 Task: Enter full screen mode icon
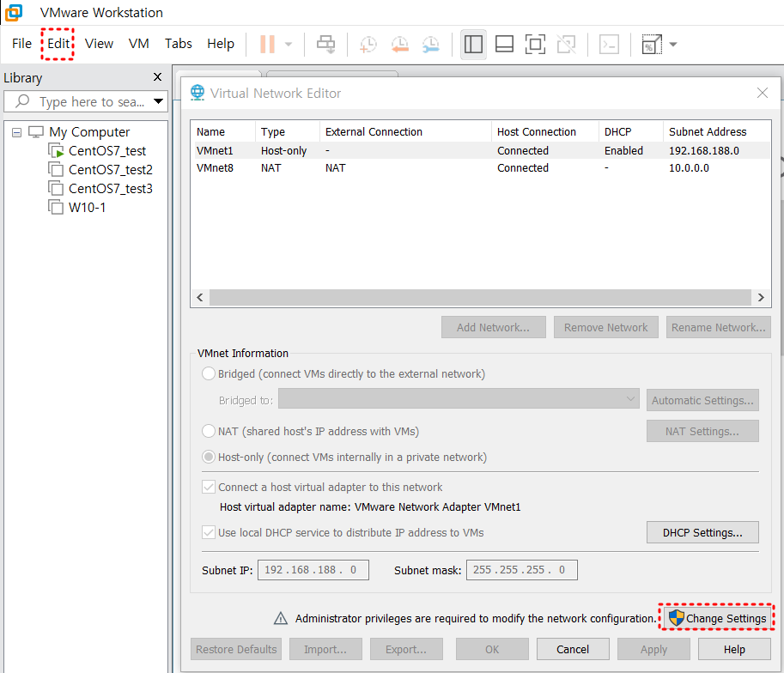tap(535, 44)
